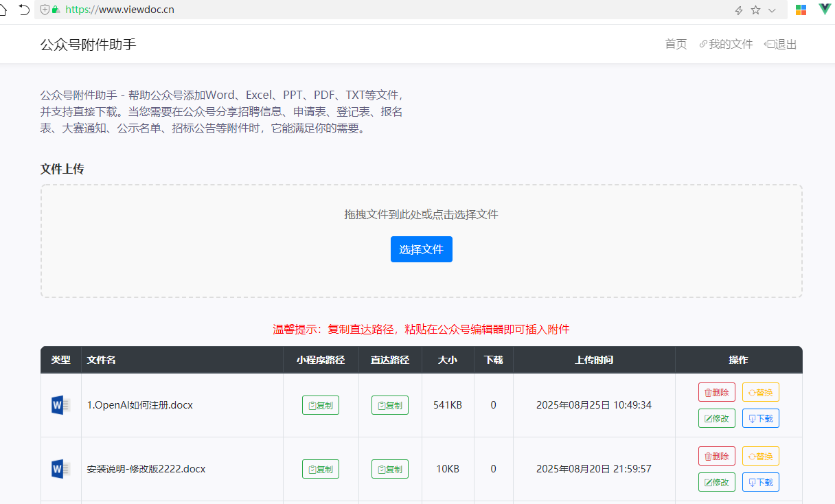
Task: Click 下载 for 安装说明-修改版2222.docx
Action: [761, 482]
